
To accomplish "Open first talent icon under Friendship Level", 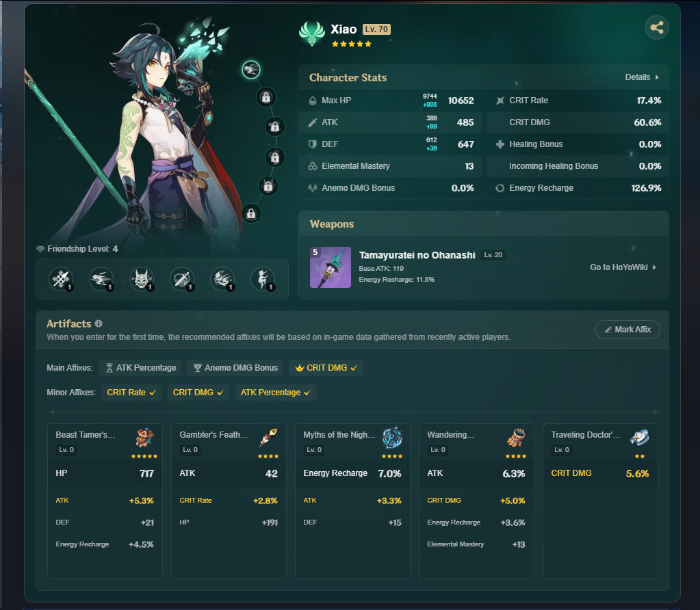I will [x=61, y=279].
